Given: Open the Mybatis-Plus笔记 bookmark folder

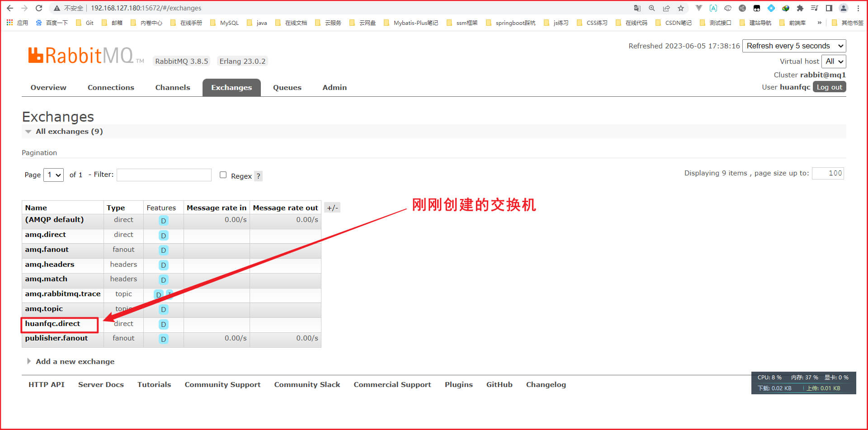Looking at the screenshot, I should coord(411,23).
